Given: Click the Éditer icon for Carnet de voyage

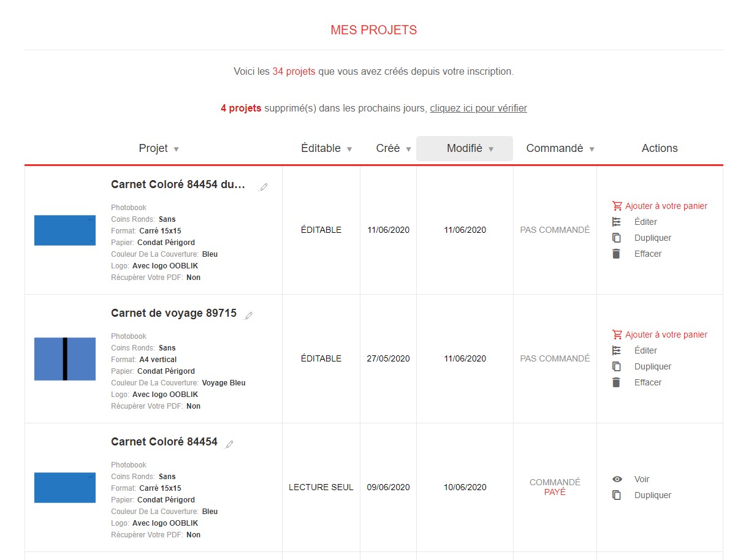Looking at the screenshot, I should tap(617, 350).
